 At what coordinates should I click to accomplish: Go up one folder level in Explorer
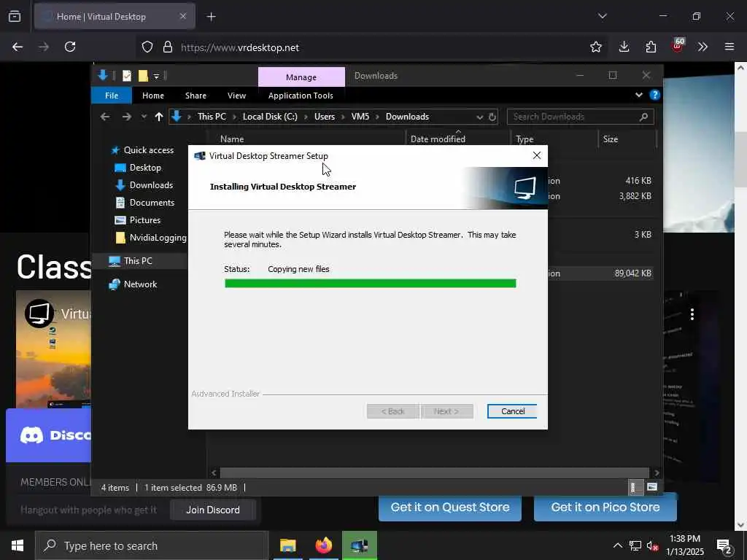tap(158, 117)
